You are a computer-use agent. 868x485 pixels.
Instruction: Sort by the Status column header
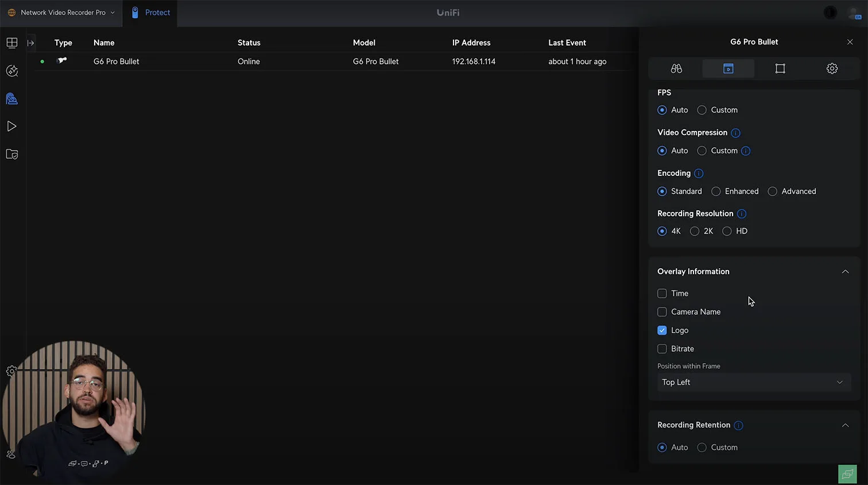point(249,43)
